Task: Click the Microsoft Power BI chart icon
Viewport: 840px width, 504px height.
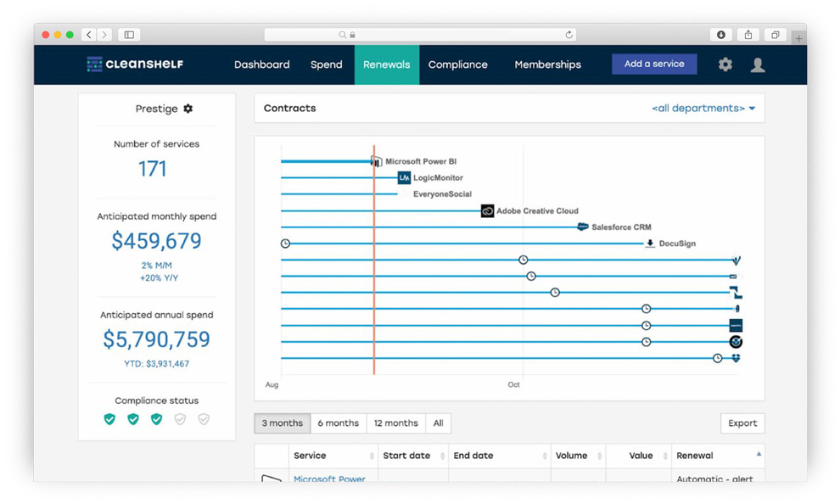Action: 377,161
